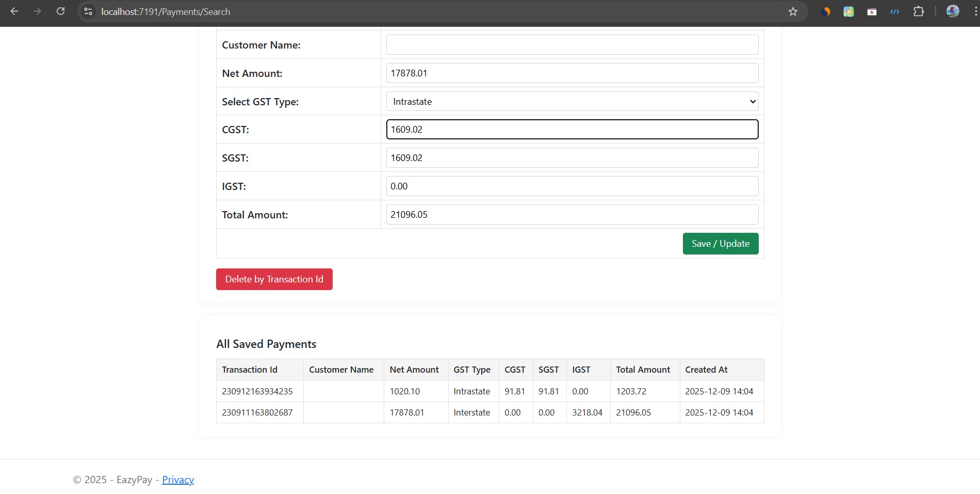Click the purple page window extension icon
Viewport: 980px width, 494px height.
872,11
